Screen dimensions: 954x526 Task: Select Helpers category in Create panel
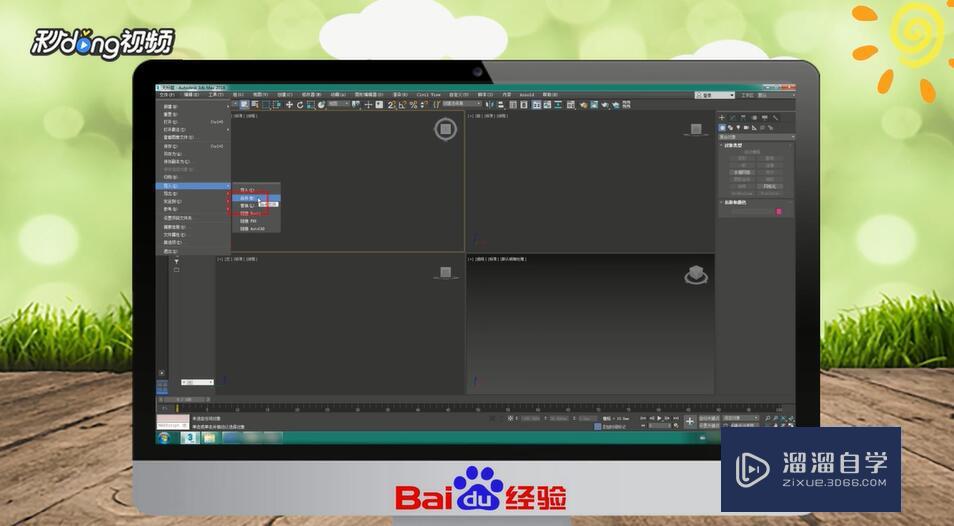pyautogui.click(x=754, y=128)
